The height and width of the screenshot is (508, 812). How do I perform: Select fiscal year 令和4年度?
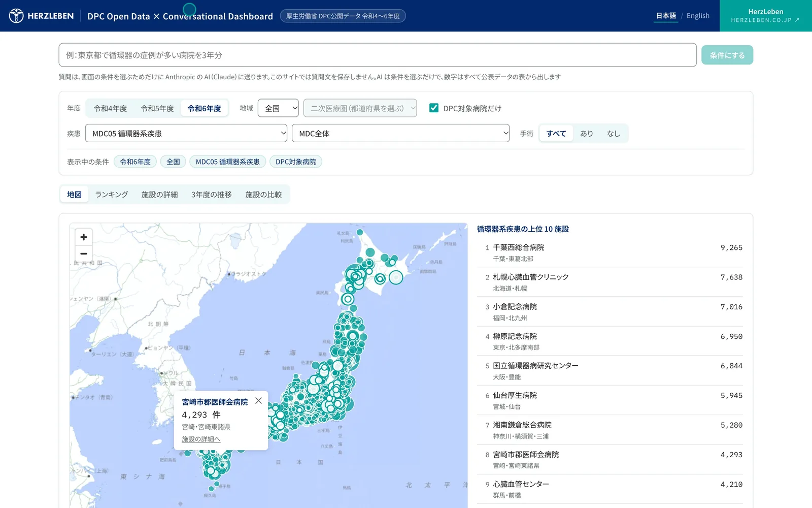point(110,108)
